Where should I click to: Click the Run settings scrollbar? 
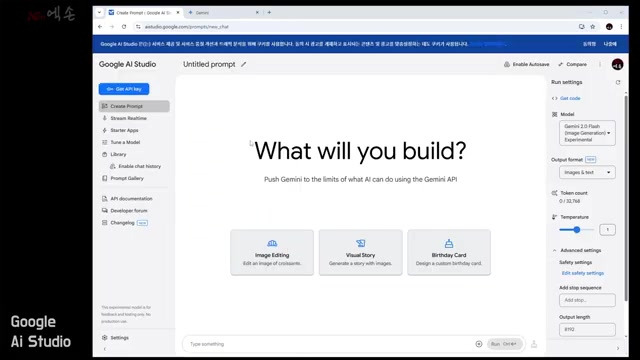point(626,198)
